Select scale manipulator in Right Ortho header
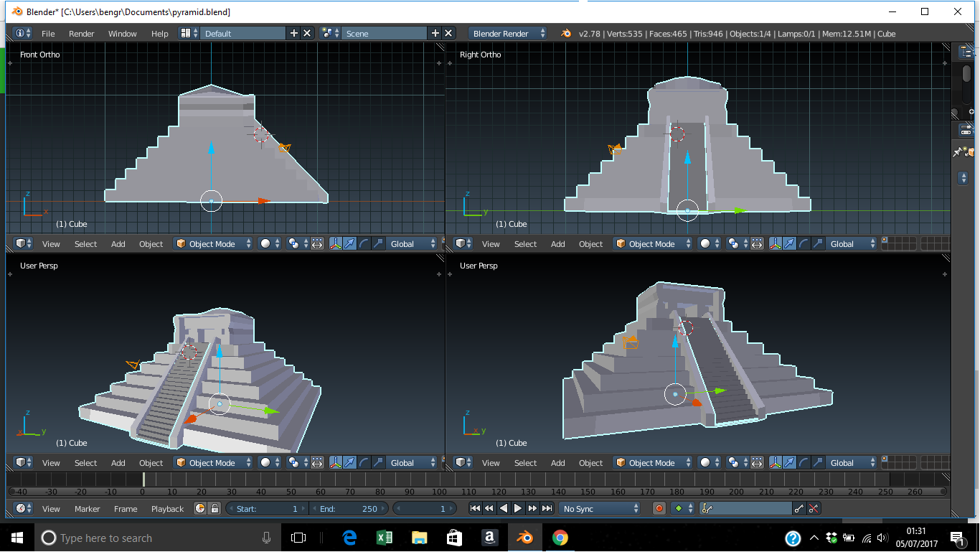The height and width of the screenshot is (552, 980). coord(816,244)
